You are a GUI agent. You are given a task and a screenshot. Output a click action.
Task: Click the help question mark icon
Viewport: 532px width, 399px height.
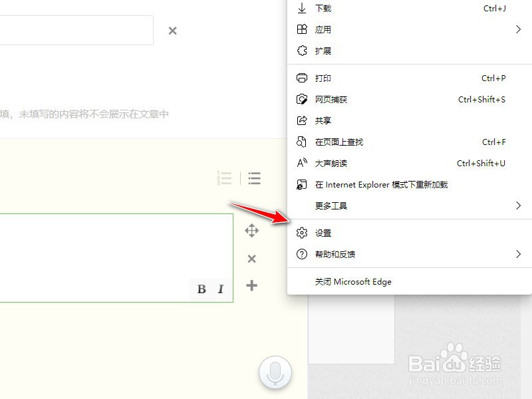(302, 254)
